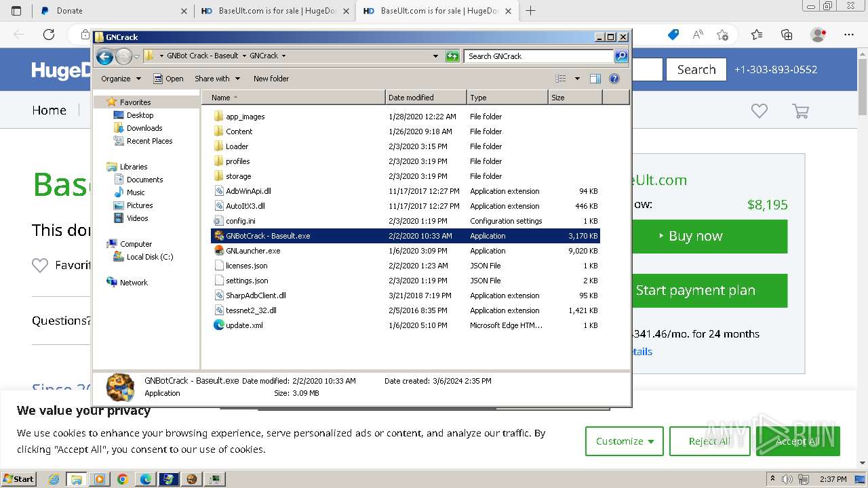Open the Customize cookie dropdown
This screenshot has width=868, height=488.
click(x=625, y=441)
